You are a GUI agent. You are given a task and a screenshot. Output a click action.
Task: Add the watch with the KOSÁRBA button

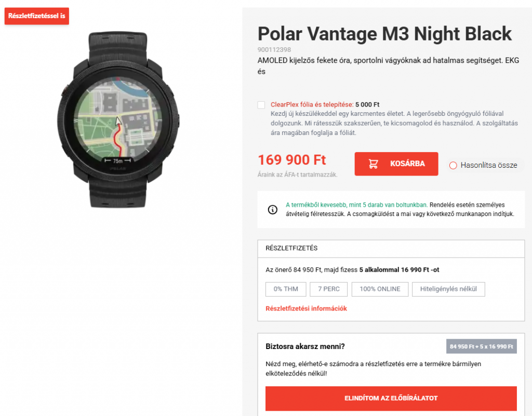point(396,164)
